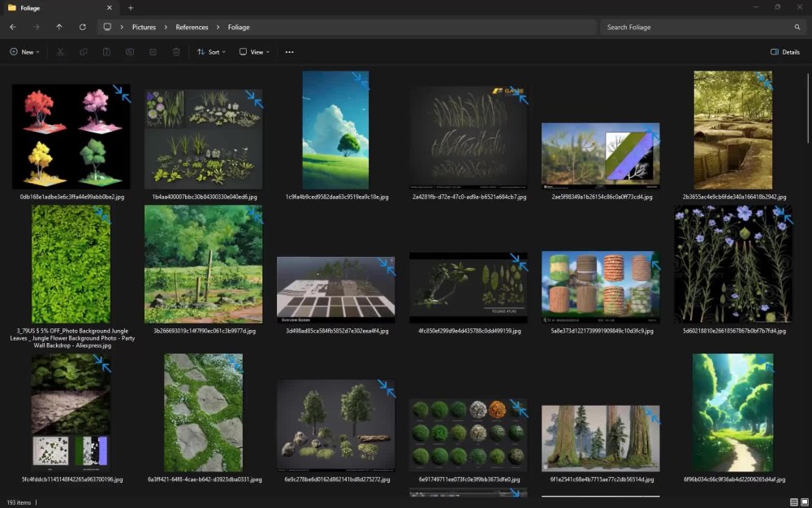Viewport: 812px width, 508px height.
Task: Select the Paste icon
Action: click(106, 51)
